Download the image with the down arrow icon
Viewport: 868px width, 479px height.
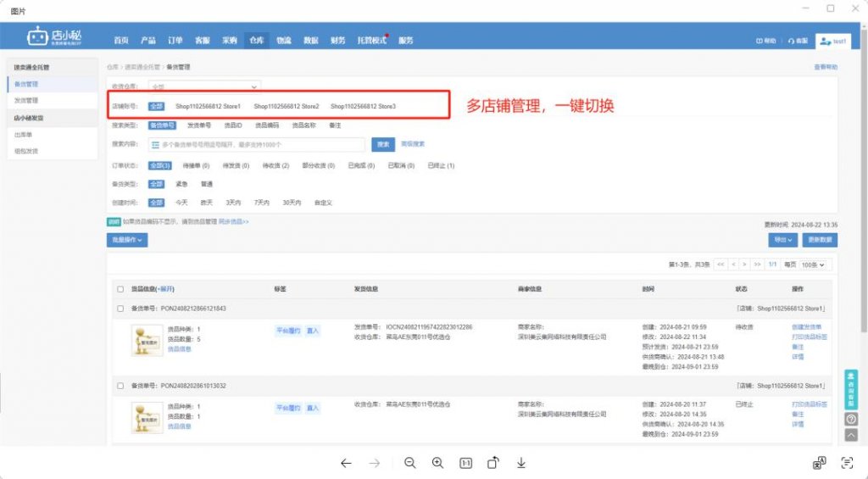[x=521, y=463]
